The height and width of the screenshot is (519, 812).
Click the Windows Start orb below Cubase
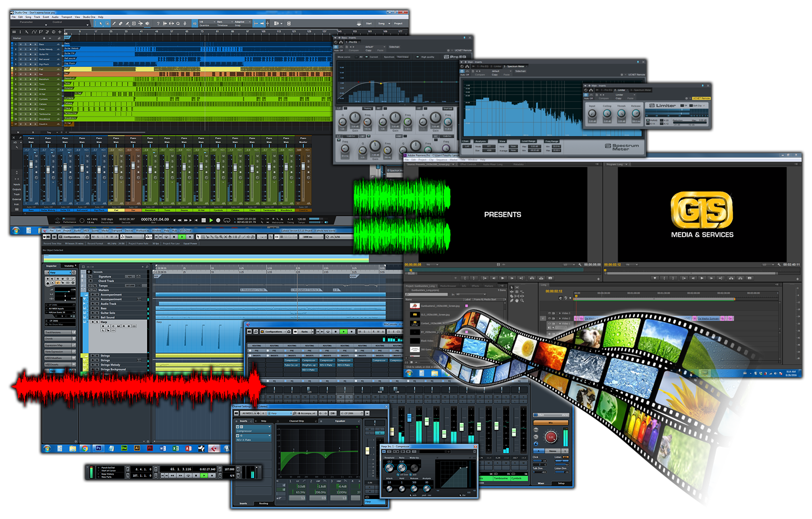tap(47, 448)
